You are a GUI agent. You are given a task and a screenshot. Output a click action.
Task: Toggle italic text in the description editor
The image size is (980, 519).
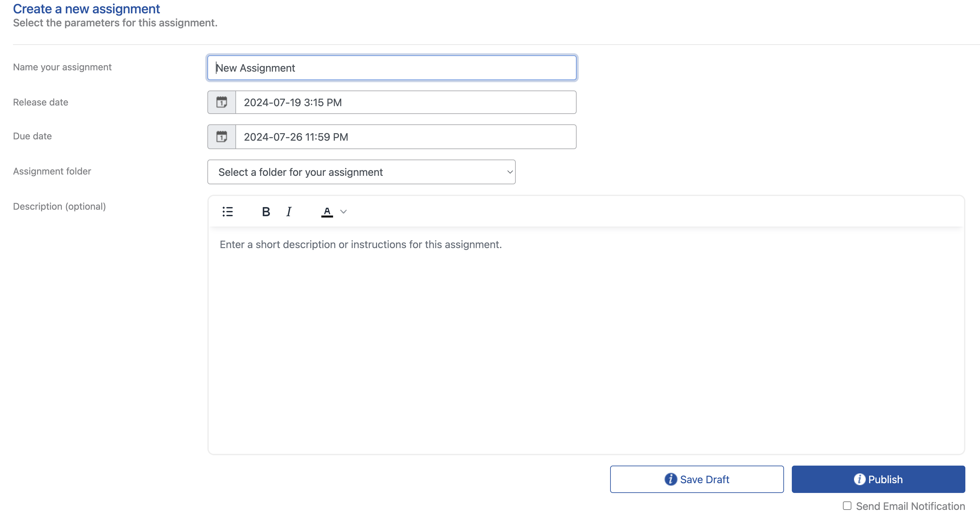pos(288,212)
